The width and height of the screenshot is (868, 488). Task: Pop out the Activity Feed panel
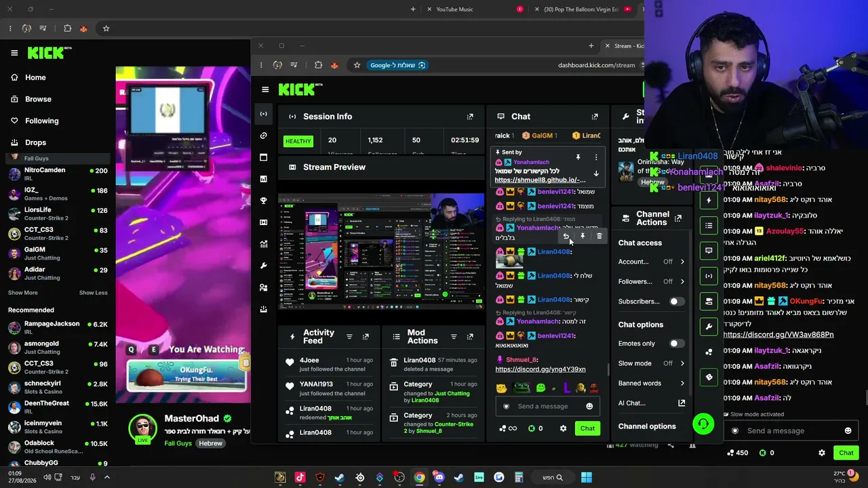point(366,337)
